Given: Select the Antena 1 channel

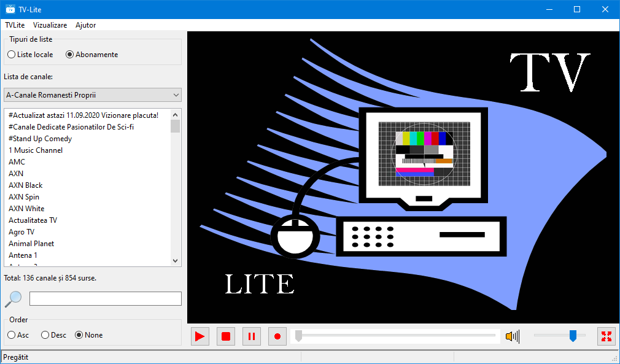Looking at the screenshot, I should 87,255.
